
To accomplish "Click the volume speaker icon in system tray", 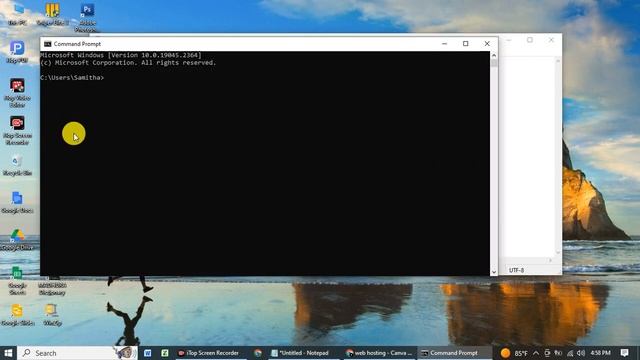I will pyautogui.click(x=581, y=353).
